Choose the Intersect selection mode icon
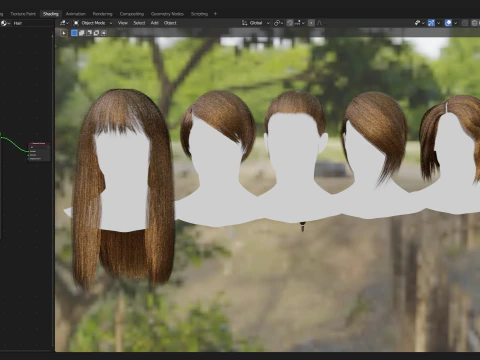 click(x=104, y=33)
